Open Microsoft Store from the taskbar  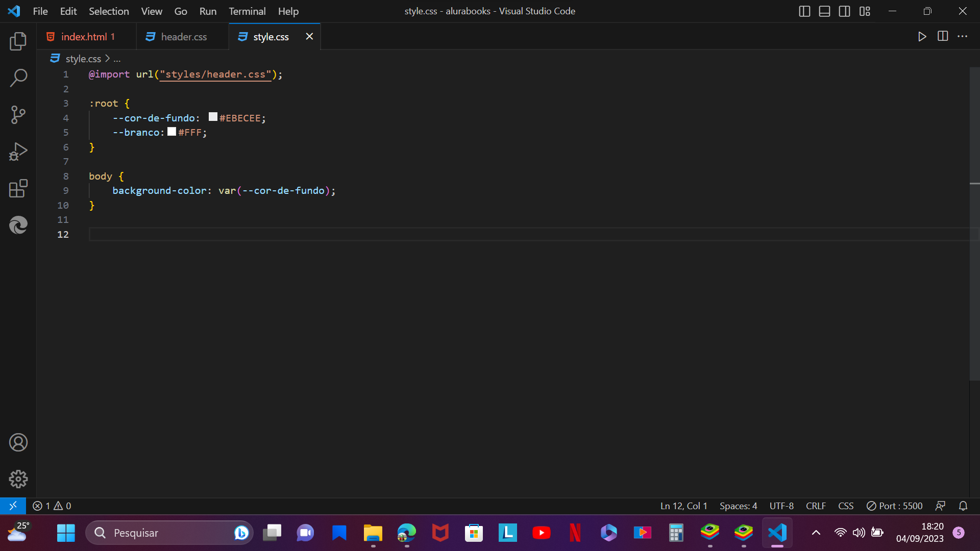click(x=474, y=533)
